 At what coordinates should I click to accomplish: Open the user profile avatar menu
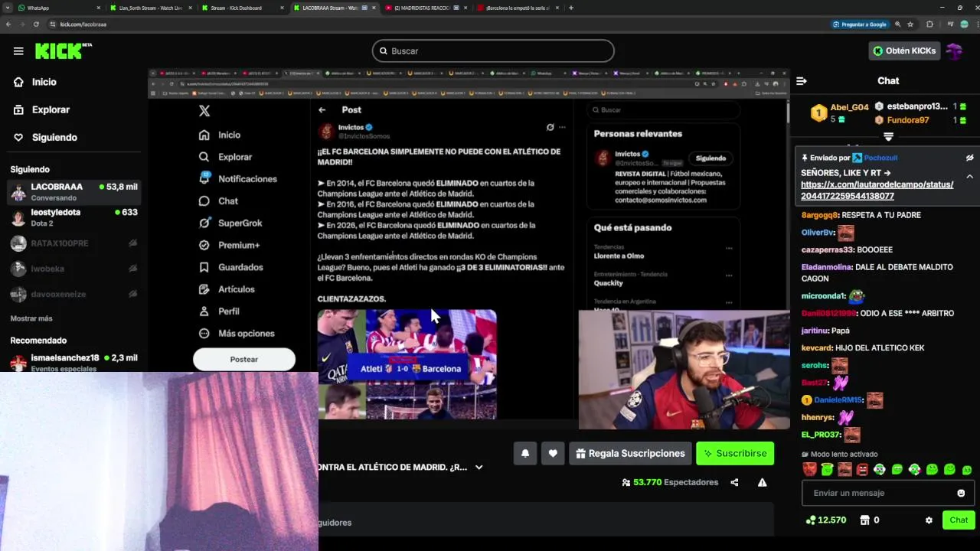point(954,51)
